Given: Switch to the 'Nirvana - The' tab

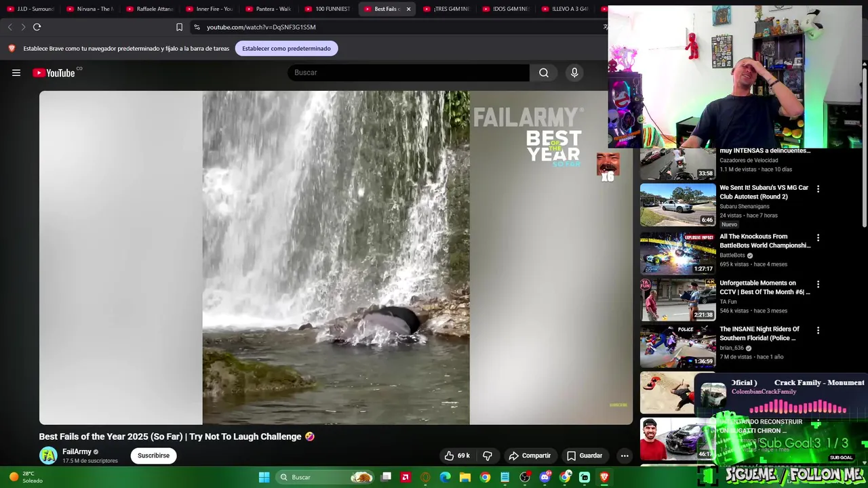Looking at the screenshot, I should [90, 9].
